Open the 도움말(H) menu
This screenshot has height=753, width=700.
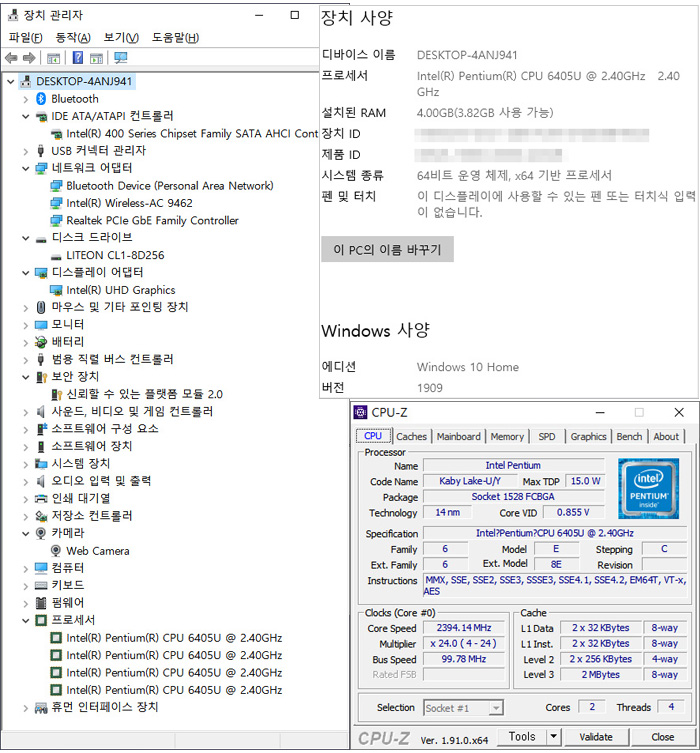click(175, 37)
